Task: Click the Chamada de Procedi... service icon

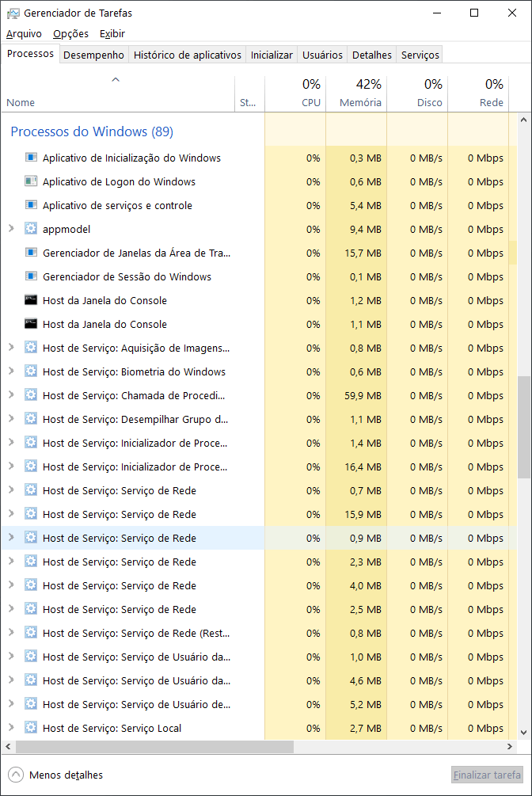Action: coord(31,395)
